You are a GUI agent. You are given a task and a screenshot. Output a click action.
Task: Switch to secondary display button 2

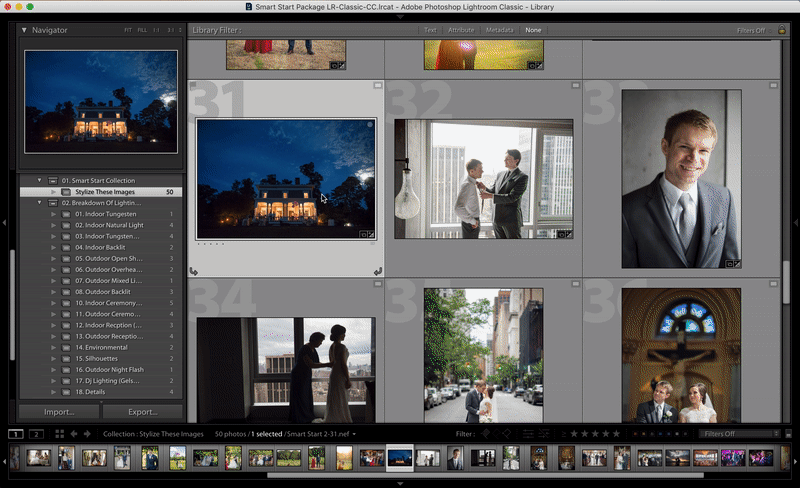37,434
